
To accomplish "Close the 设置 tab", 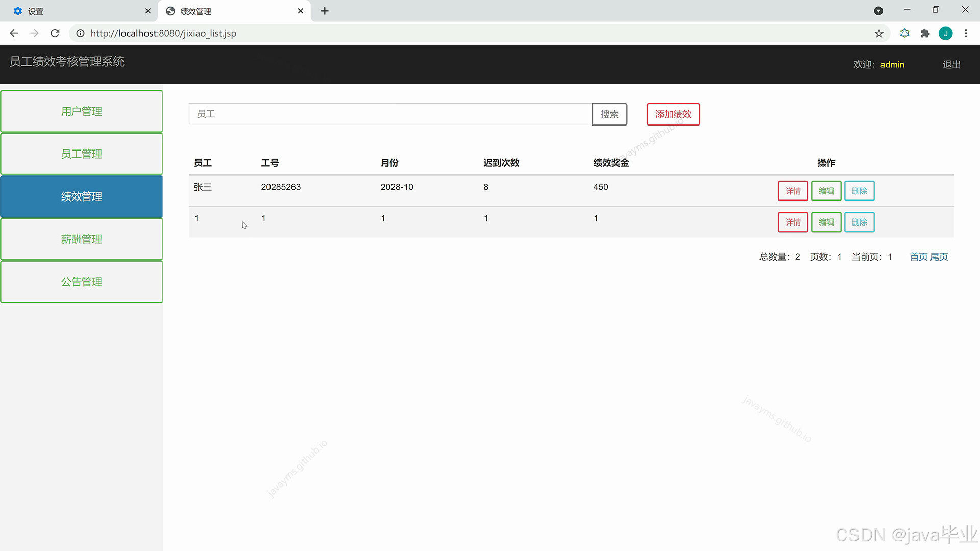I will (148, 11).
